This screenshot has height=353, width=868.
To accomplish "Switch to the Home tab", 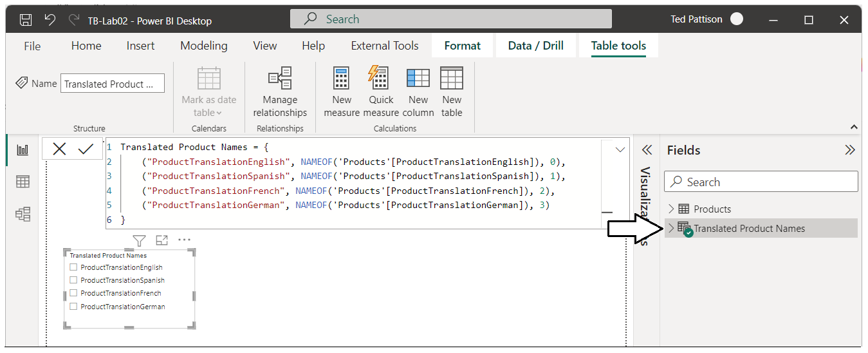I will pyautogui.click(x=86, y=46).
